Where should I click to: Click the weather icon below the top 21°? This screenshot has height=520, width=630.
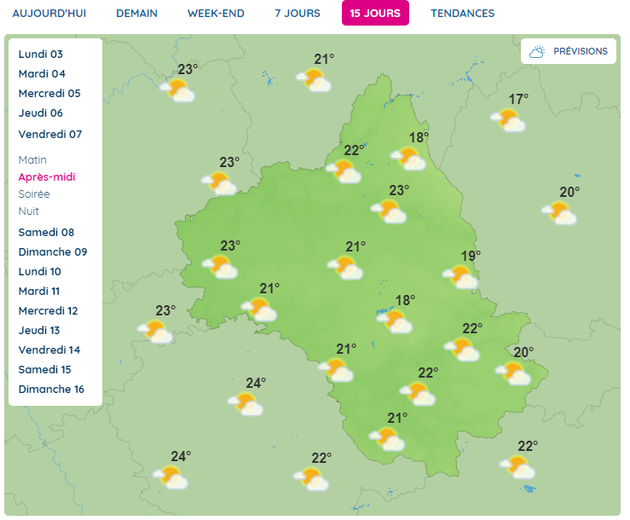pyautogui.click(x=315, y=80)
